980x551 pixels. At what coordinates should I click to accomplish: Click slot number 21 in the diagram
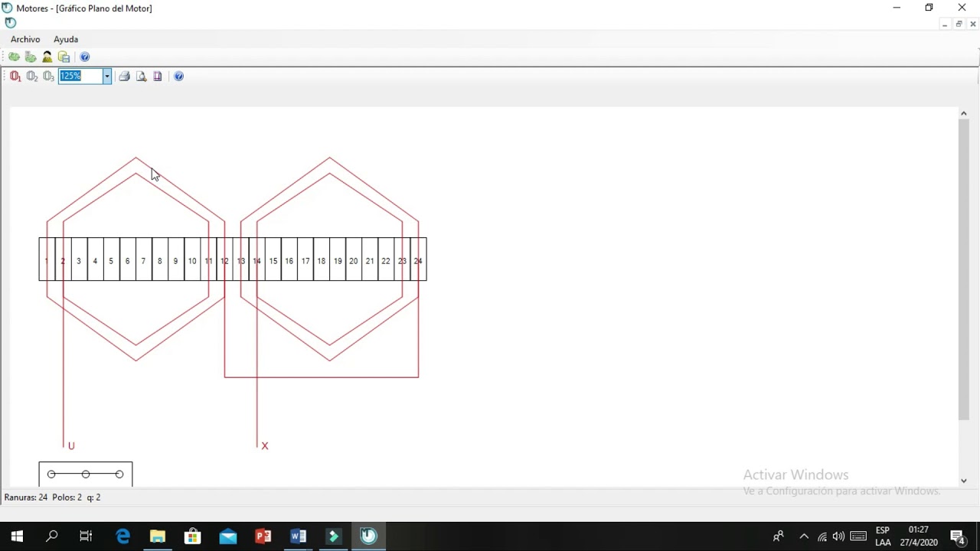coord(369,261)
